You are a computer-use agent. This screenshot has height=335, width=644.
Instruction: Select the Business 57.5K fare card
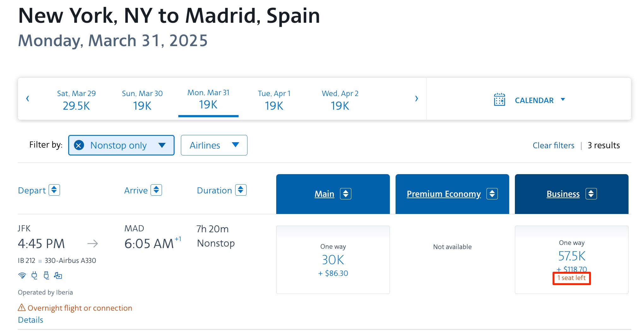point(571,259)
